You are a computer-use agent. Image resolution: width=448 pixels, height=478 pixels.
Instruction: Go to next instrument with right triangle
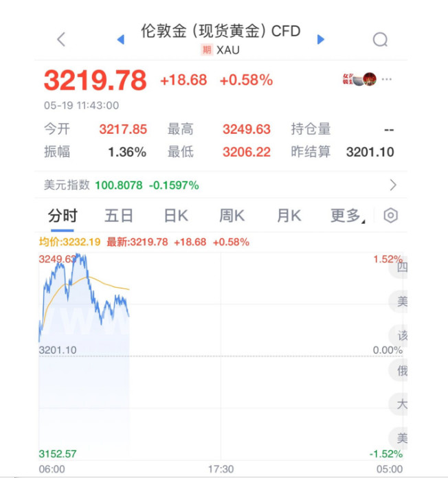[x=320, y=40]
